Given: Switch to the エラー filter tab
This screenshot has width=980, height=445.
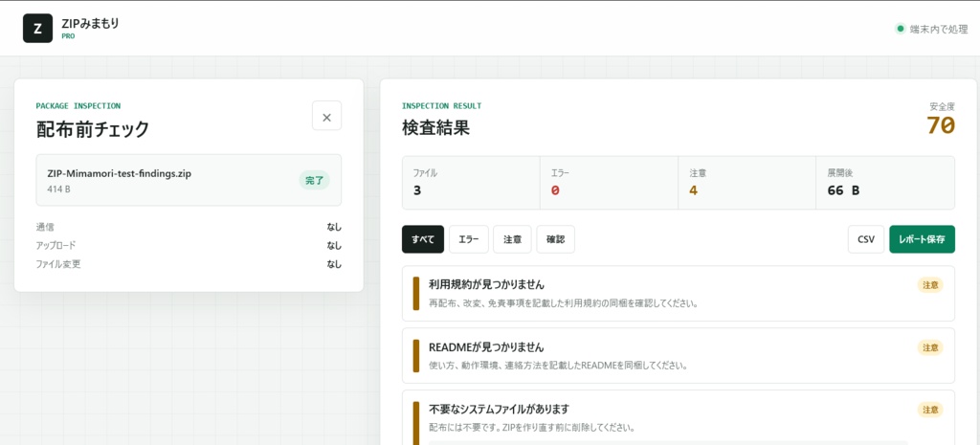Looking at the screenshot, I should tap(469, 239).
